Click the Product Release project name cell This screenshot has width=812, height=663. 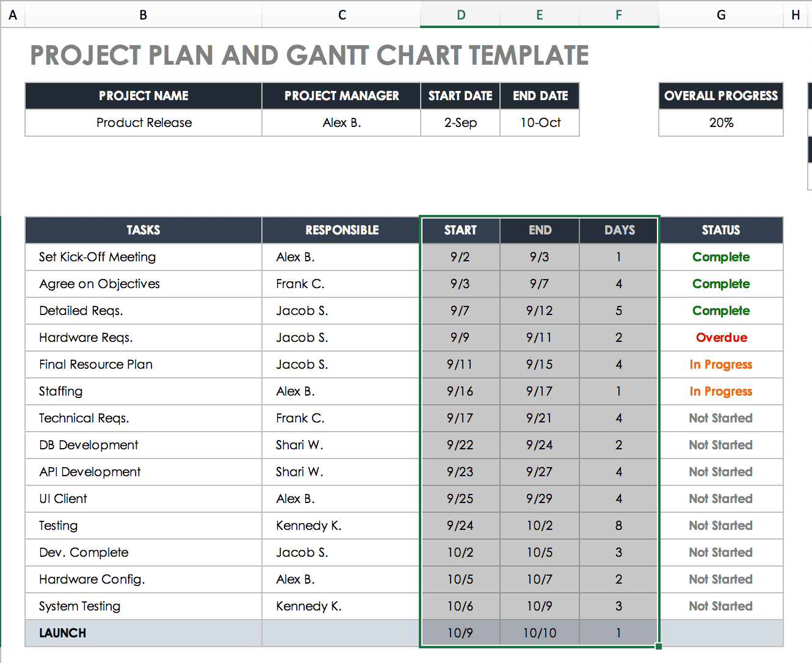coord(143,123)
